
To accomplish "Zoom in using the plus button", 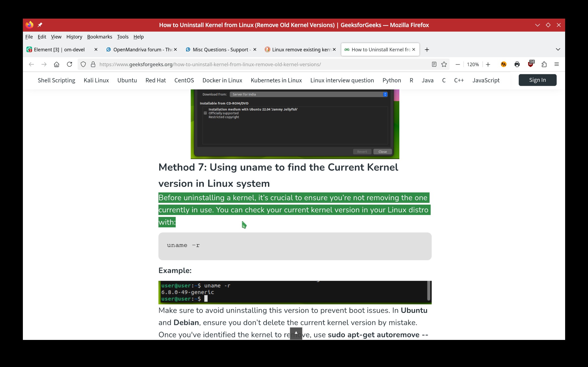I will pos(488,64).
